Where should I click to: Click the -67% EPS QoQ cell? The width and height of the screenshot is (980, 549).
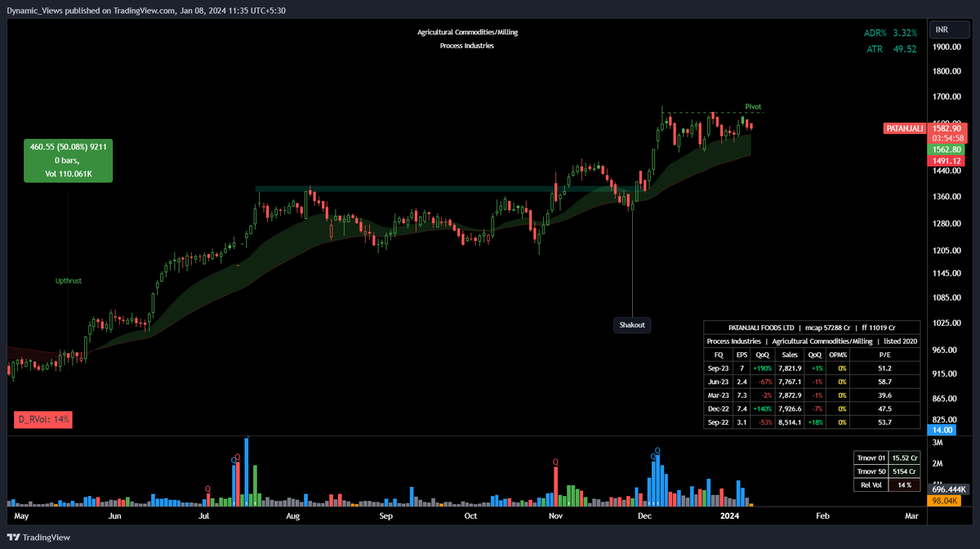[x=763, y=382]
